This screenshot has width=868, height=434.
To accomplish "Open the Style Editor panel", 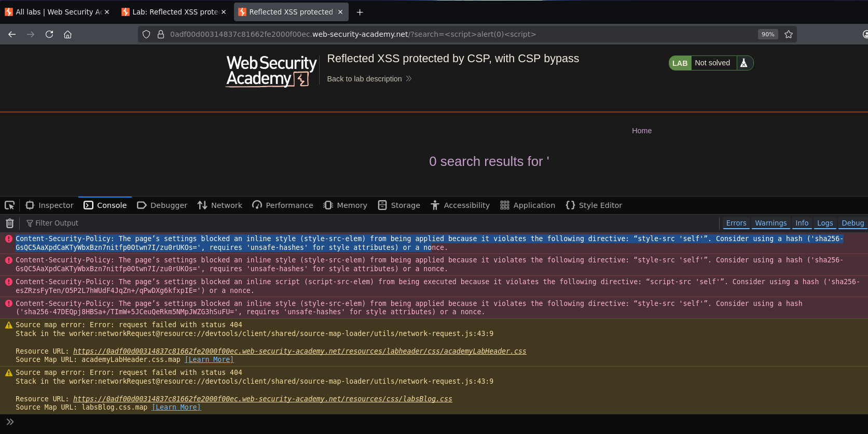I will [x=594, y=205].
